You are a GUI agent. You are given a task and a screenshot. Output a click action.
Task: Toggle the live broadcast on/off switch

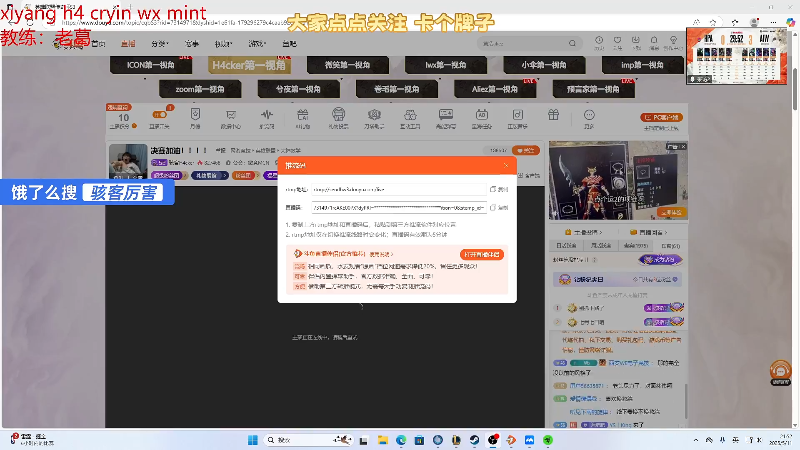click(160, 115)
